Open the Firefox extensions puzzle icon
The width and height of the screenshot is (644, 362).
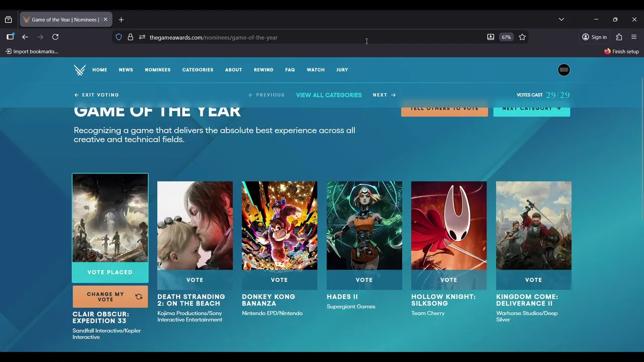[x=619, y=37]
